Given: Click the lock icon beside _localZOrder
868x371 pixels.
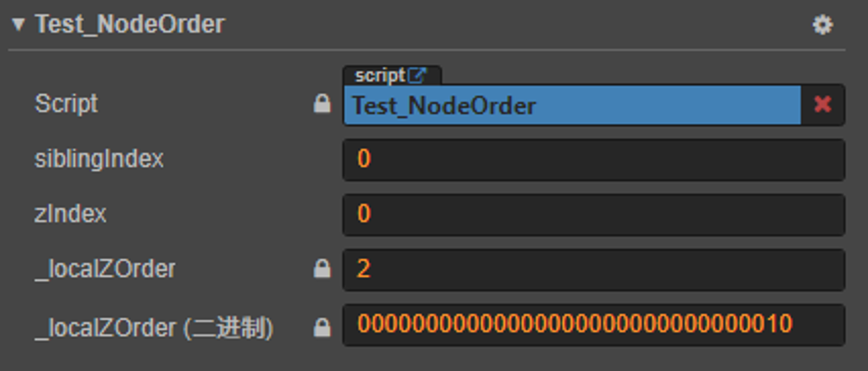Looking at the screenshot, I should click(322, 268).
